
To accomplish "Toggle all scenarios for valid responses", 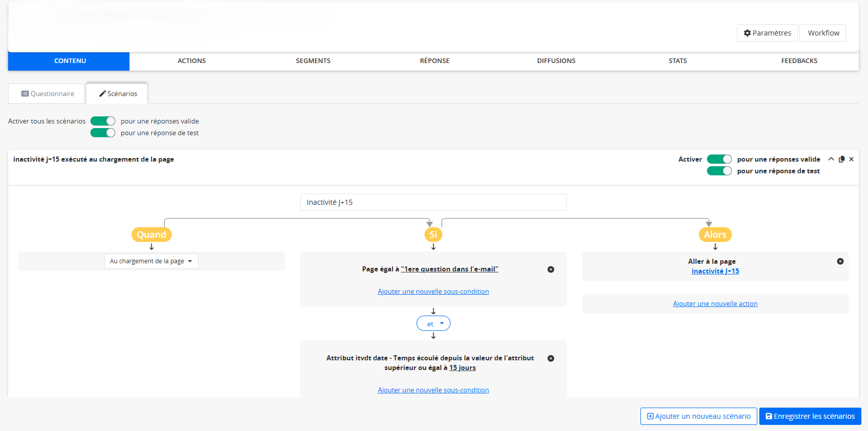I will click(103, 121).
